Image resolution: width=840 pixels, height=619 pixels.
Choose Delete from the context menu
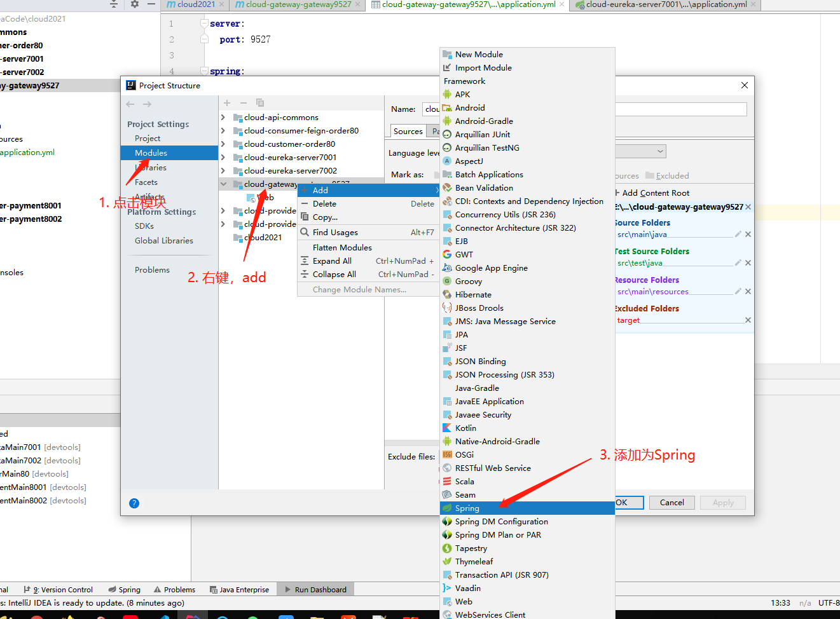click(369, 204)
